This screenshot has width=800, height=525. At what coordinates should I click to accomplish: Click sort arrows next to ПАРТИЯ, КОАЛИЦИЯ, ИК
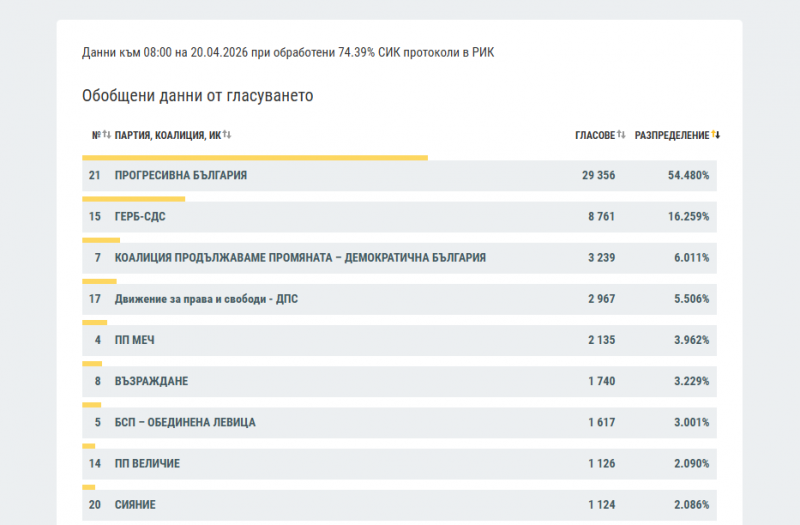click(227, 135)
